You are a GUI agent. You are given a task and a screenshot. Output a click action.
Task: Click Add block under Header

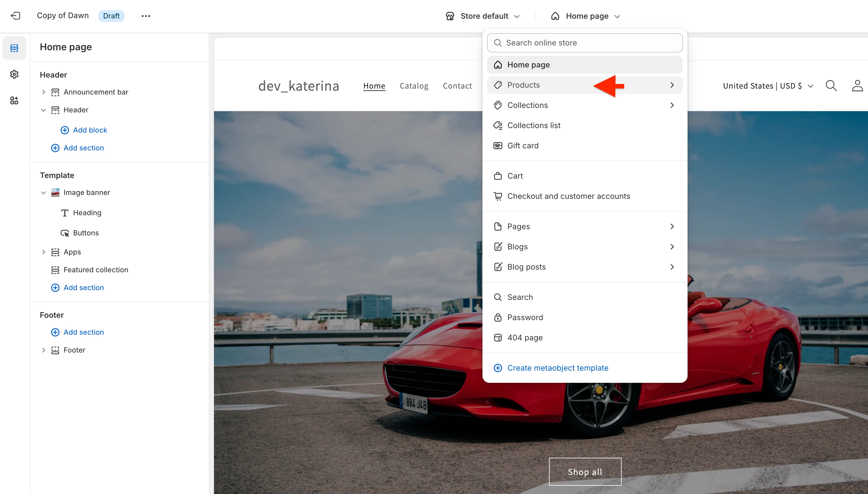(x=90, y=130)
